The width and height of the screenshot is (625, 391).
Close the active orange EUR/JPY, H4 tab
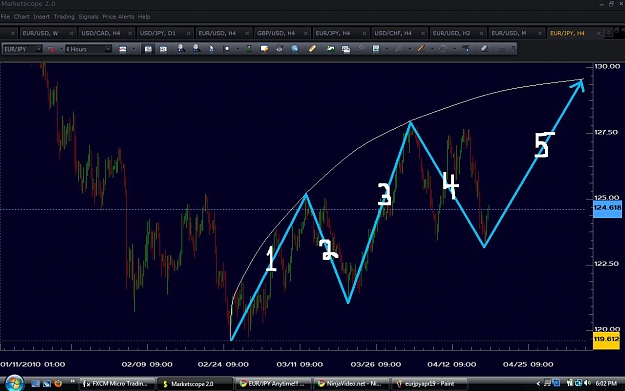(x=598, y=33)
